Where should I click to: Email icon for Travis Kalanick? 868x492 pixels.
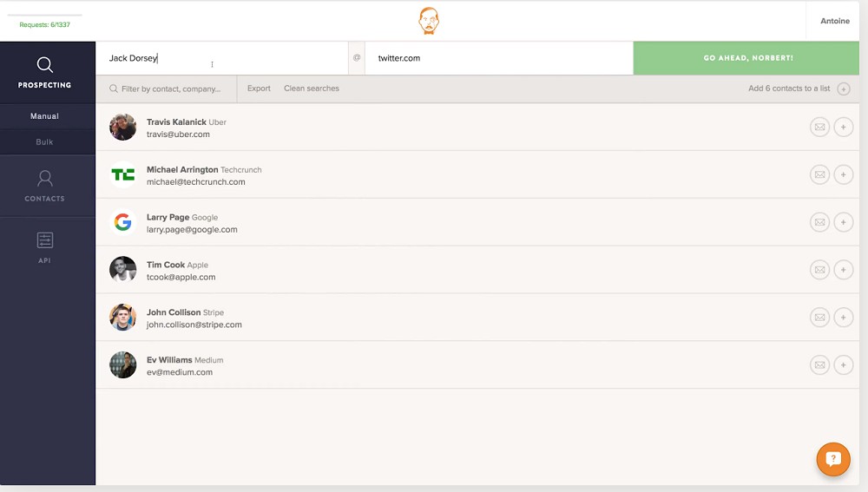point(820,128)
